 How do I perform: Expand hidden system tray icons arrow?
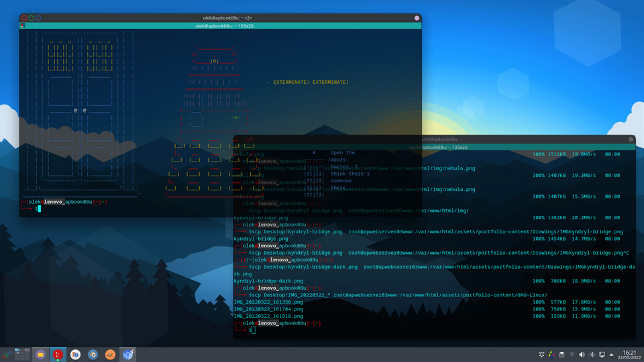(611, 355)
